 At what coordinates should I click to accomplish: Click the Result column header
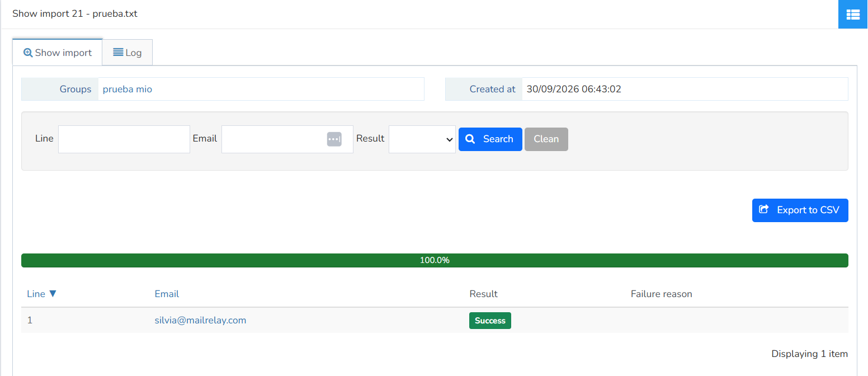(x=484, y=294)
